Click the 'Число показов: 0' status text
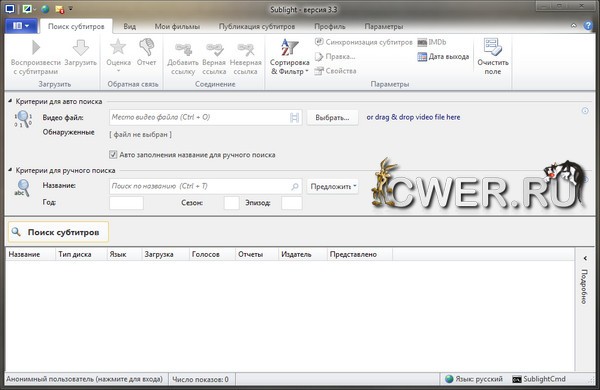600x390 pixels. [201, 379]
